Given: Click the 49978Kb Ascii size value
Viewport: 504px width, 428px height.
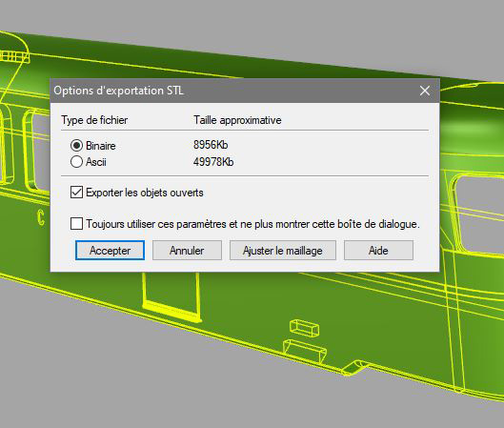Looking at the screenshot, I should coord(213,162).
